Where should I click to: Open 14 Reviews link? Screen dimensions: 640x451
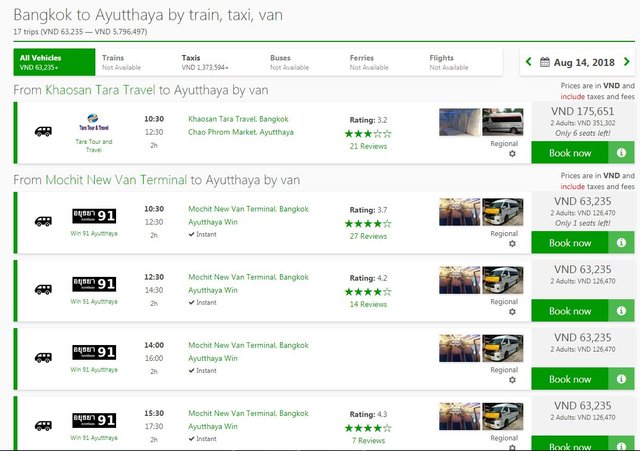368,304
